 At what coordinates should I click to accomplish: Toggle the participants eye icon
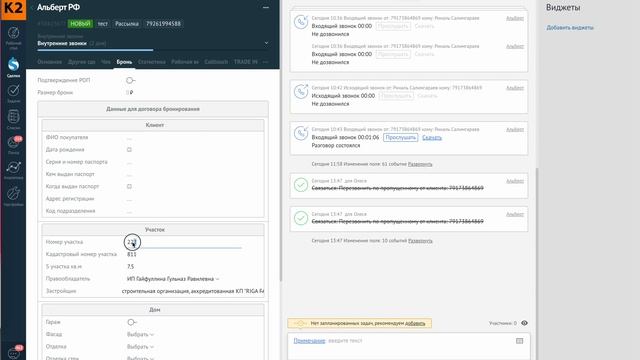[x=524, y=323]
